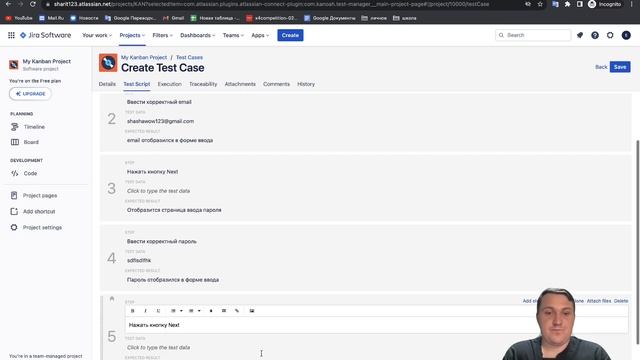Click the My Kanban Project avatar in sidebar
Image resolution: width=640 pixels, height=360 pixels.
[14, 64]
